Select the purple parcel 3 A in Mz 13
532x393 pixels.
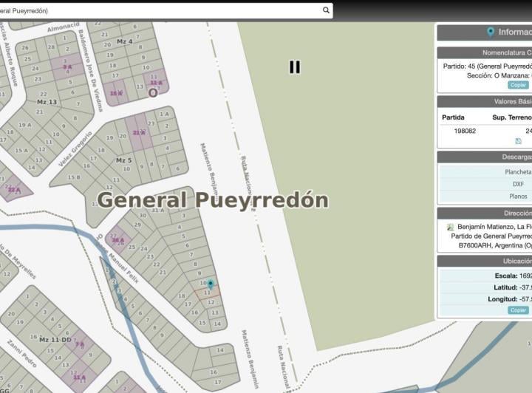(66, 66)
